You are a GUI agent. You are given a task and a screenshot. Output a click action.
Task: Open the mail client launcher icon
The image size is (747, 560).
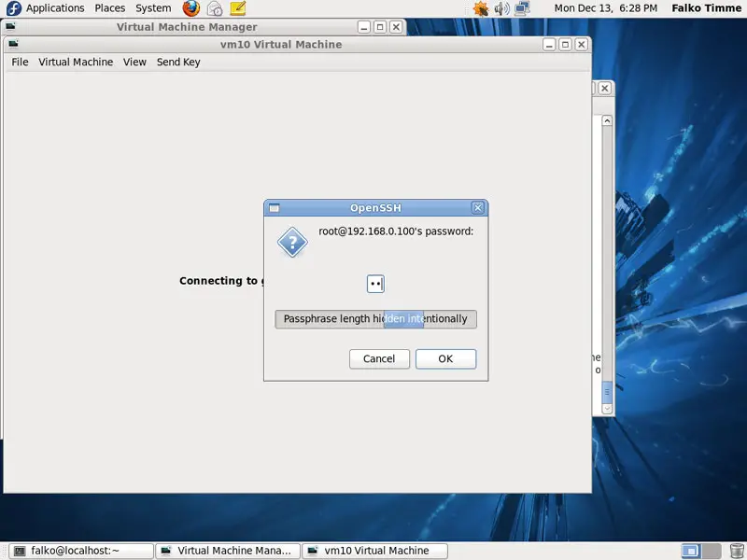tap(215, 8)
